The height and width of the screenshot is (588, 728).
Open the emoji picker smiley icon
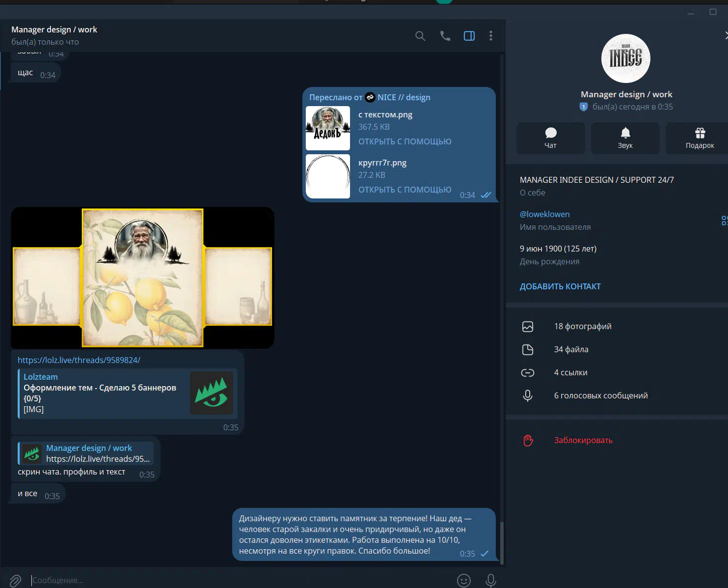[464, 581]
